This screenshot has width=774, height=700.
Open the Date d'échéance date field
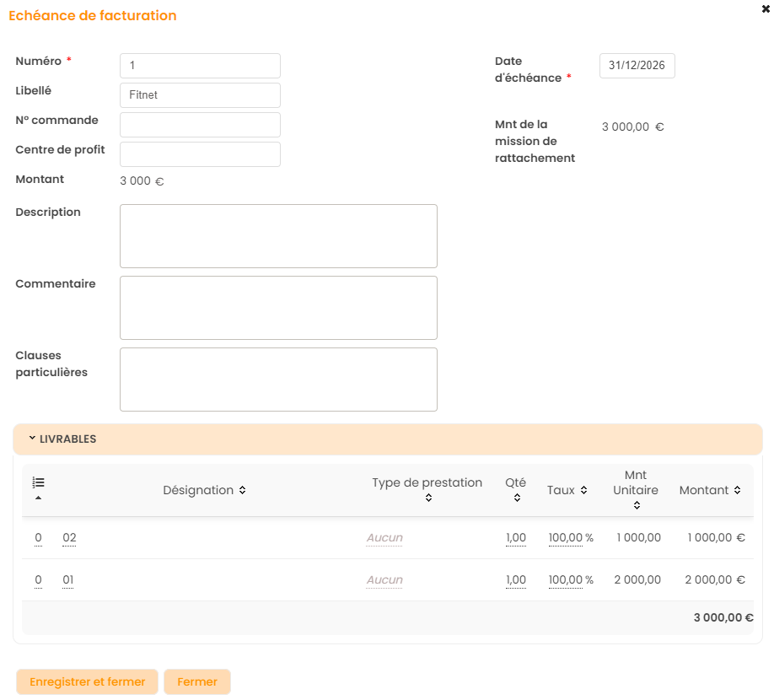click(x=637, y=66)
